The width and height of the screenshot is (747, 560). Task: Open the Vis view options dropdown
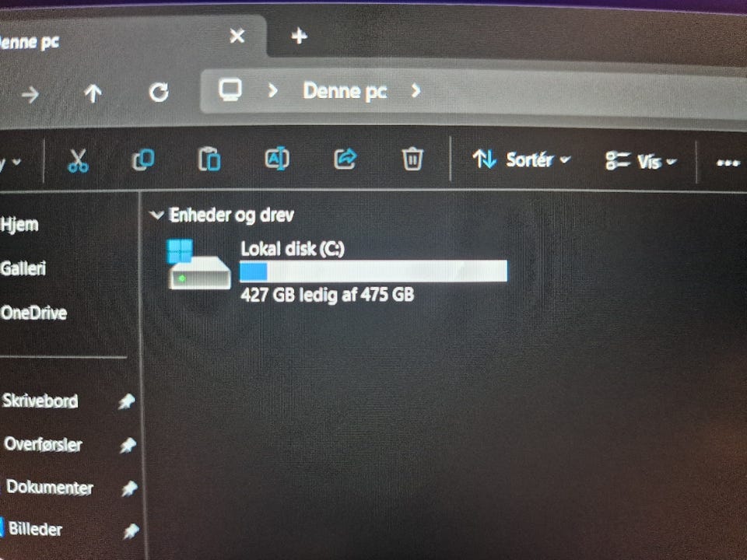coord(640,162)
